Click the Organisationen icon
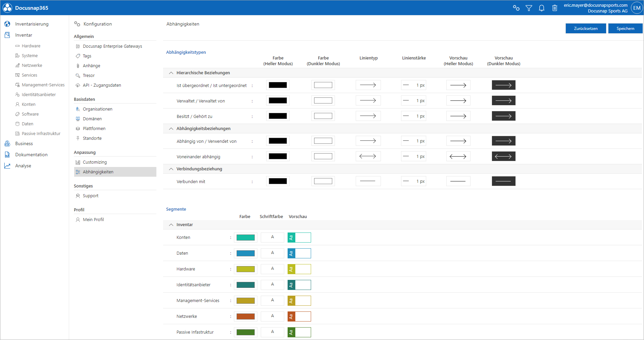 [78, 109]
